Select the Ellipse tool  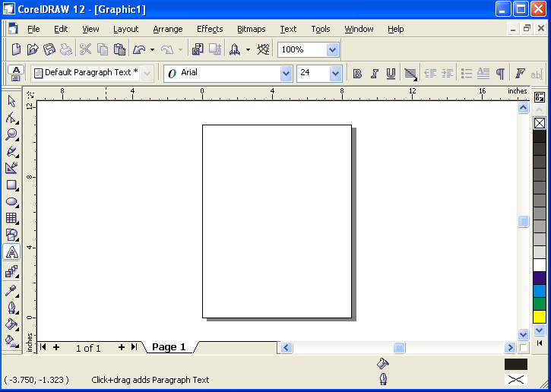click(11, 201)
